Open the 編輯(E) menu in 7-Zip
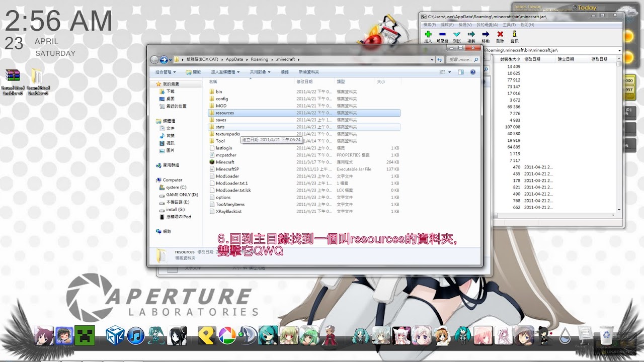644x362 pixels. point(447,25)
